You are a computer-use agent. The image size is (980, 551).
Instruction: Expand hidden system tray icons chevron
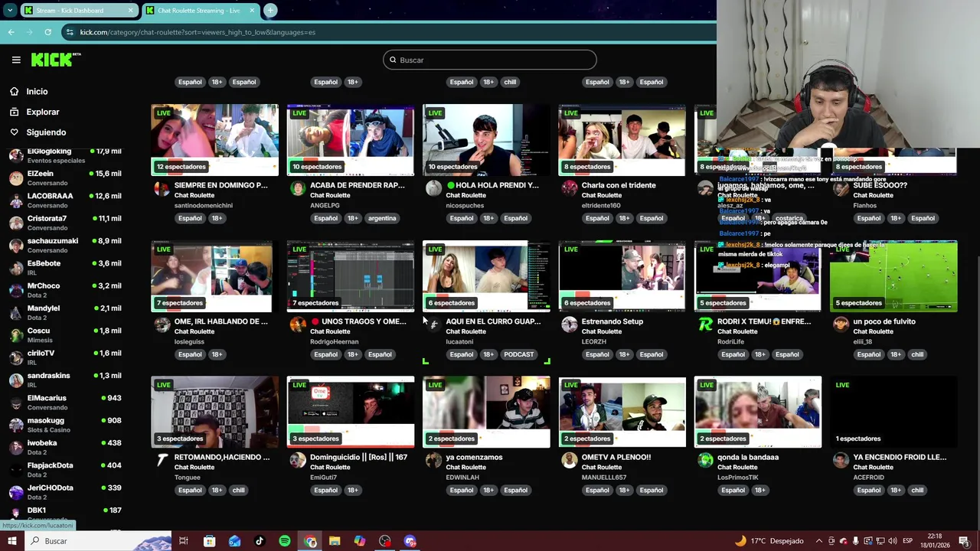818,541
